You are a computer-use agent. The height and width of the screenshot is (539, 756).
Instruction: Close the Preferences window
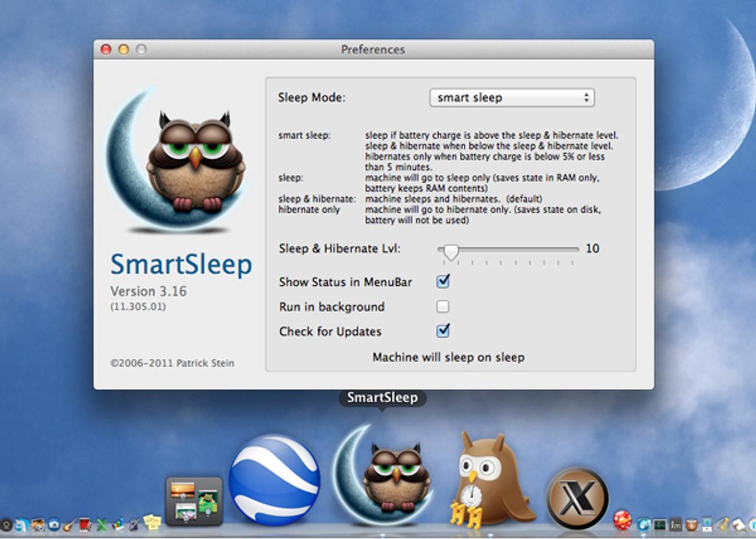click(x=106, y=49)
